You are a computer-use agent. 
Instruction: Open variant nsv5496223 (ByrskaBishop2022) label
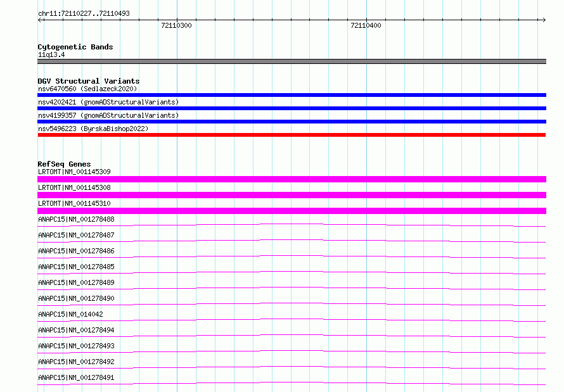click(x=93, y=129)
